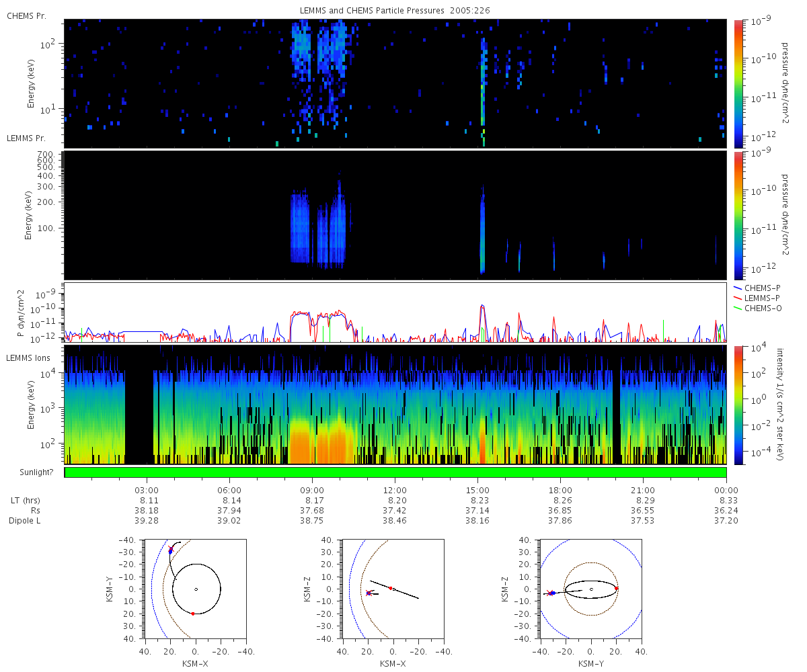The height and width of the screenshot is (672, 807).
Task: Open the KSM-X versus KSM-Z orbit plot
Action: tap(393, 589)
